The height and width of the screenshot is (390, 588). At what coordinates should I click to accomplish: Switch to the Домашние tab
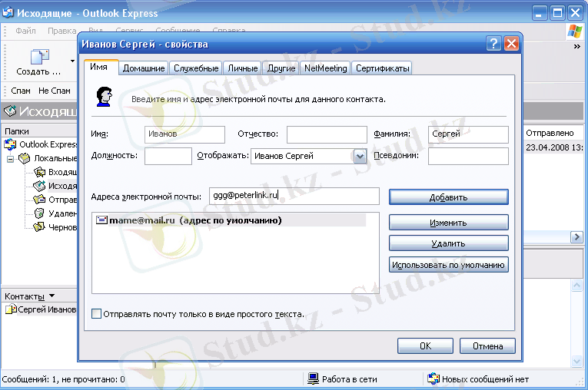(144, 68)
